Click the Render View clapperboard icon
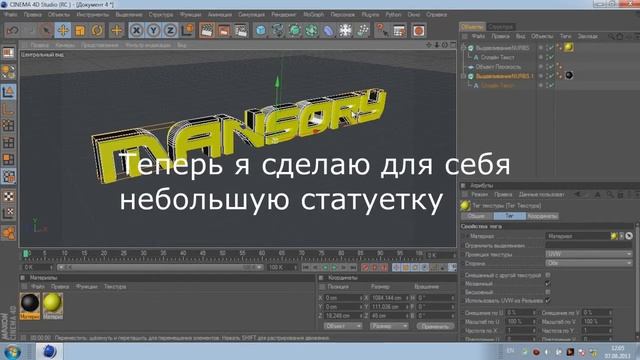This screenshot has height=360, width=640. pos(207,30)
